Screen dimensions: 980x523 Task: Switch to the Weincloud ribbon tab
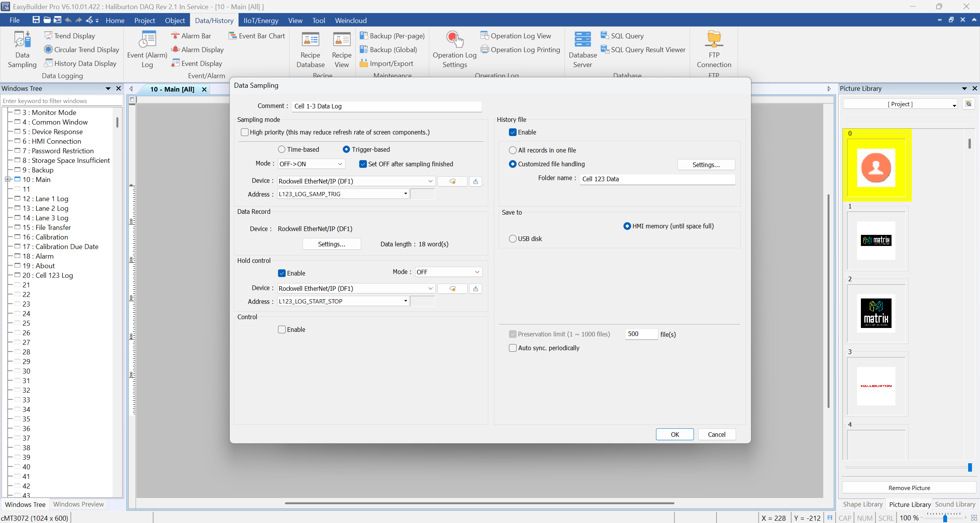(x=350, y=20)
